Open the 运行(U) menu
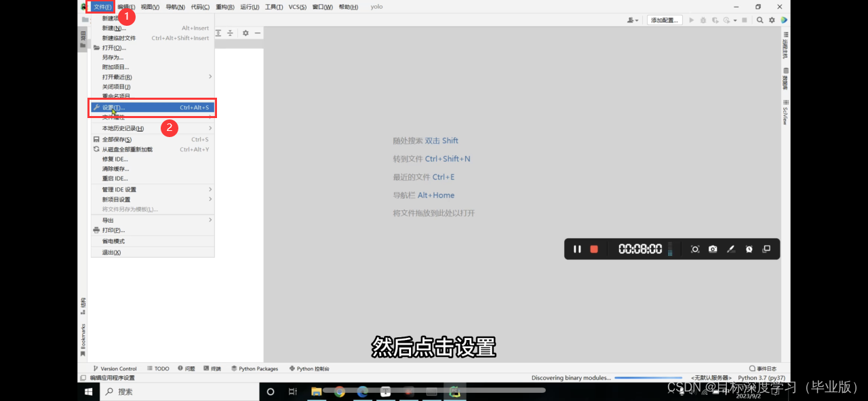This screenshot has height=401, width=868. coord(250,7)
